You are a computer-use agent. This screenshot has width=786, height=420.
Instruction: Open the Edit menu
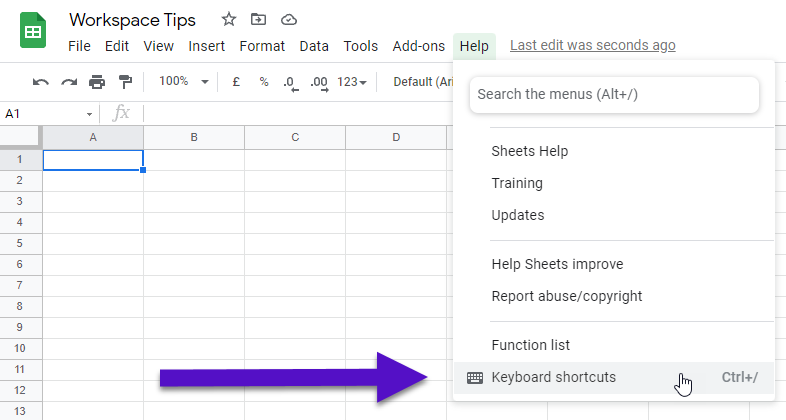click(117, 46)
